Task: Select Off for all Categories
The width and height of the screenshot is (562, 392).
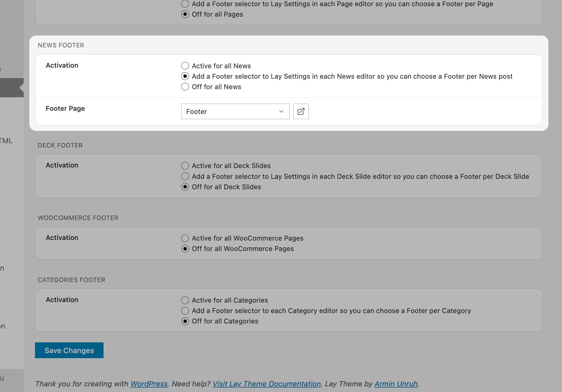Action: [185, 321]
